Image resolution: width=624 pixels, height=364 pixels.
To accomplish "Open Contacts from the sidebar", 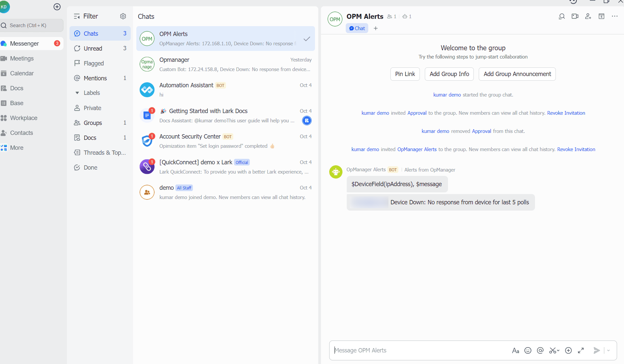I will (22, 133).
